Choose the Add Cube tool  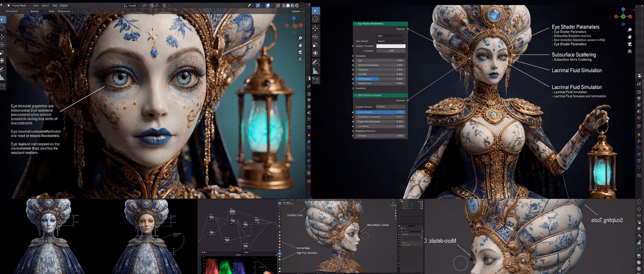point(315,80)
